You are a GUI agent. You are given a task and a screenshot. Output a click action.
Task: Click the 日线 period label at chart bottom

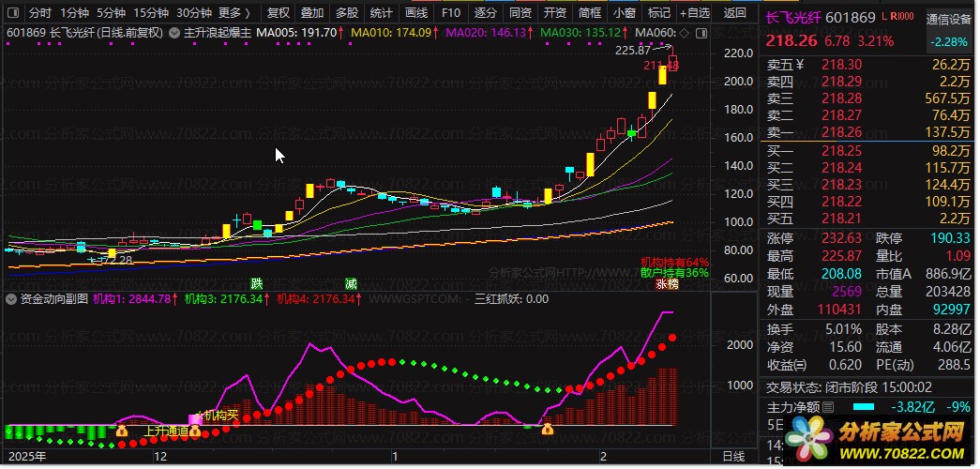(x=733, y=457)
